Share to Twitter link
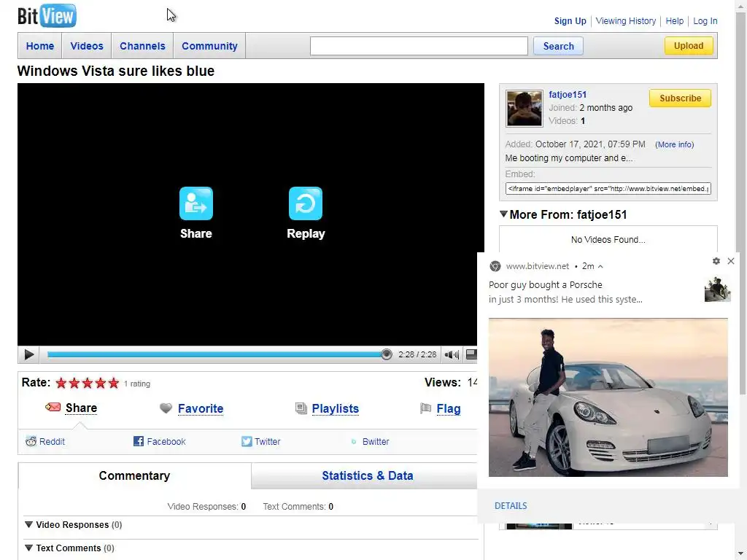This screenshot has width=747, height=560. (x=267, y=441)
